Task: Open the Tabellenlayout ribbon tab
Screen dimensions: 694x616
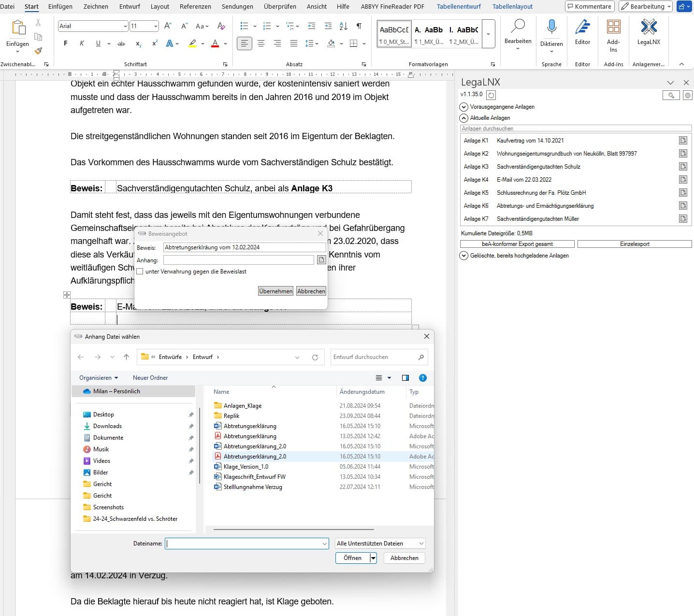Action: point(512,7)
